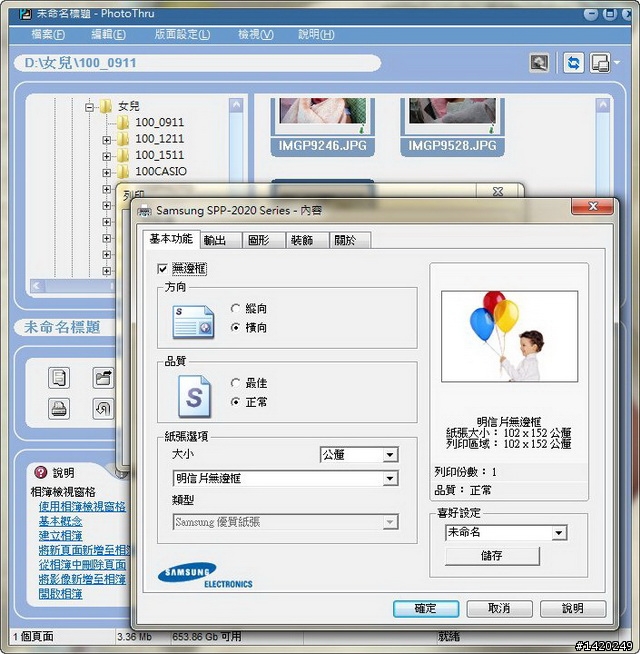
Task: Switch to the 圖形 tab
Action: point(264,241)
